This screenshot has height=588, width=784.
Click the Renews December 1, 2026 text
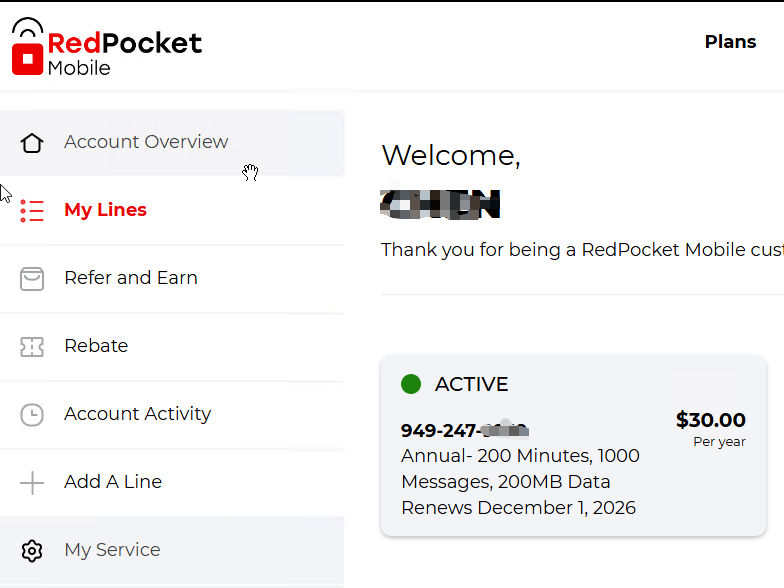[518, 507]
